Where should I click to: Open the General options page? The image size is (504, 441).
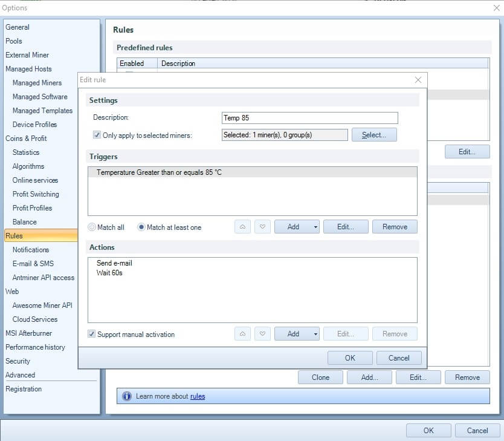[18, 27]
